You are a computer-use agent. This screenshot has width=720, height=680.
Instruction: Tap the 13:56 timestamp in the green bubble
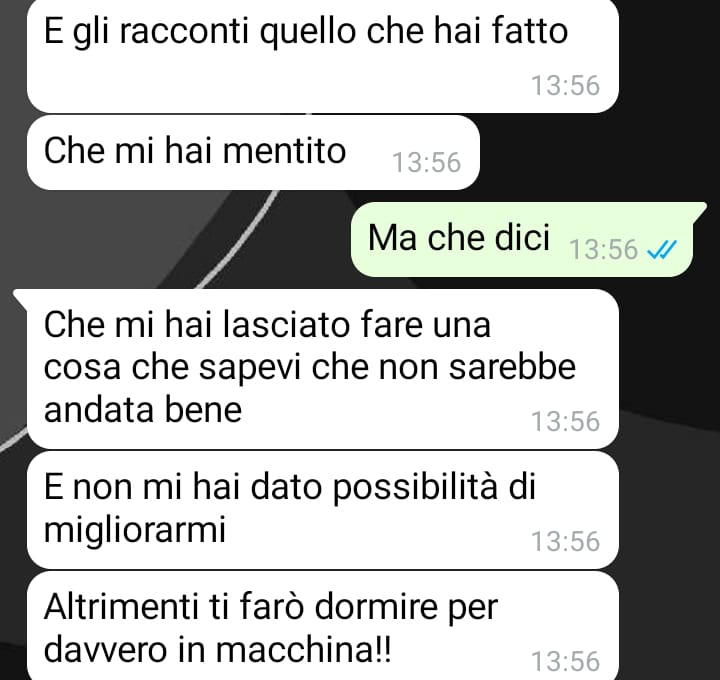(x=603, y=250)
